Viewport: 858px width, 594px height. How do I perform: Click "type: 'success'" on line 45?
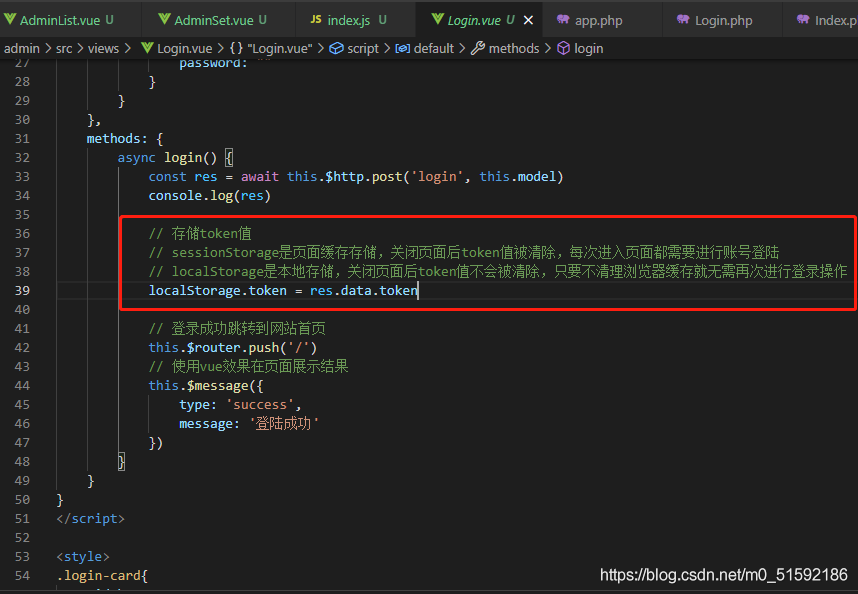[x=236, y=405]
